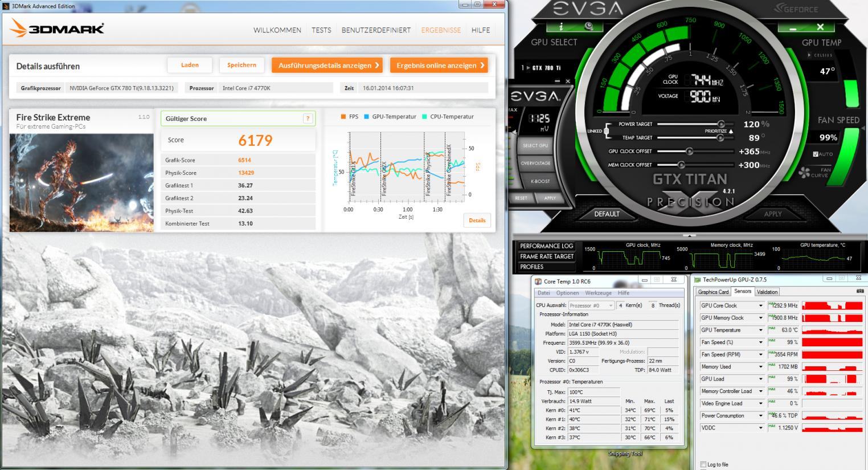Viewport: 868px width, 470px height.
Task: Click the Fire Strike Extreme thumbnail
Action: click(81, 182)
